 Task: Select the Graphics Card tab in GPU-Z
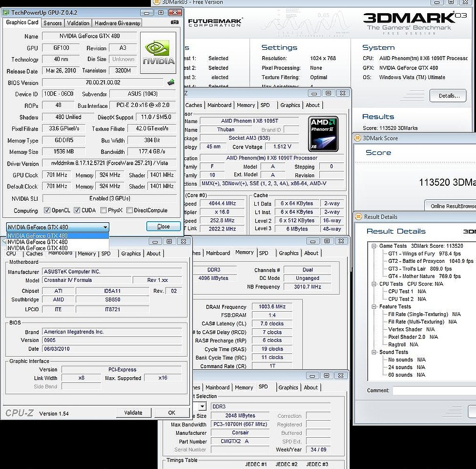pyautogui.click(x=22, y=22)
